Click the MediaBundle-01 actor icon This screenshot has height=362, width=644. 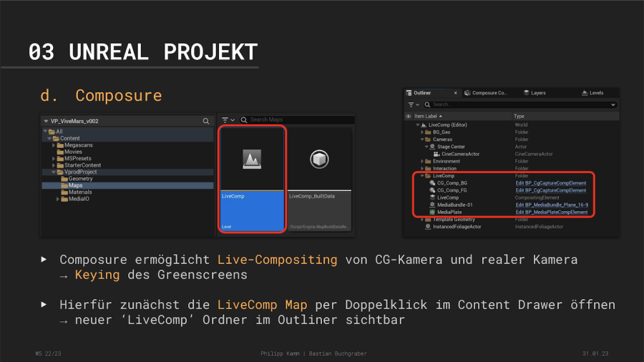point(432,205)
